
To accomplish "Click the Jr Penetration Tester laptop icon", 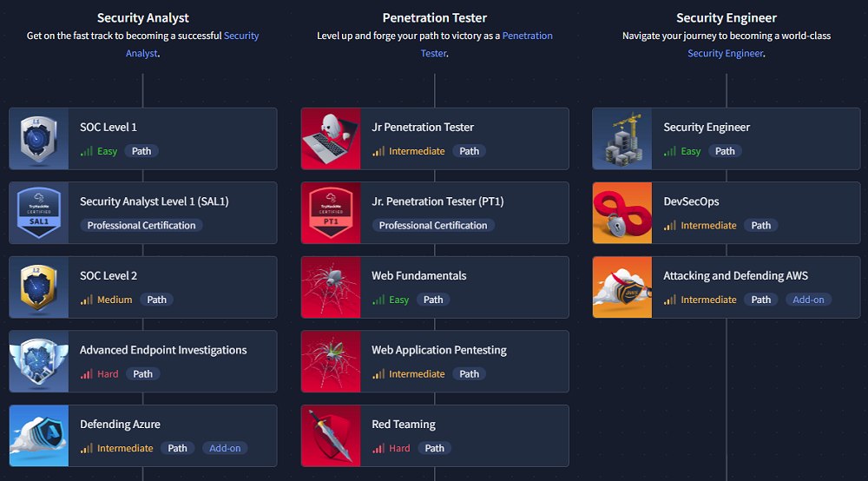I will point(331,139).
